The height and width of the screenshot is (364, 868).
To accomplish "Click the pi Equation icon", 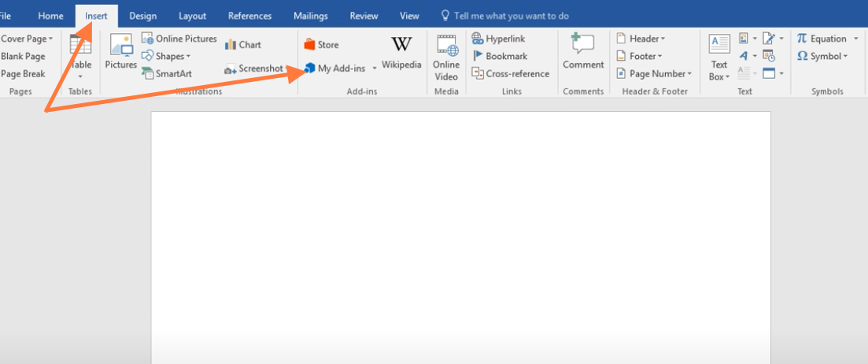I will (x=802, y=39).
